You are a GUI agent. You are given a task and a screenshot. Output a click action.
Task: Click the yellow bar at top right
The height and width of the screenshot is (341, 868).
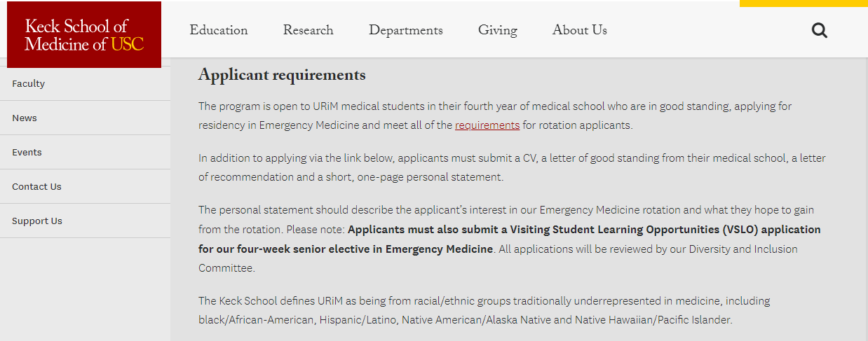pyautogui.click(x=803, y=4)
